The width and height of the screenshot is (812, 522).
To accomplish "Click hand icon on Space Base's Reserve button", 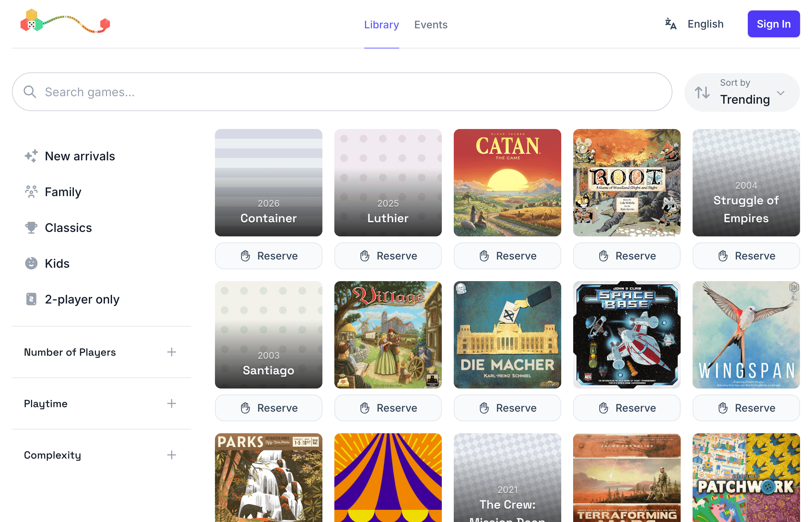I will click(603, 408).
